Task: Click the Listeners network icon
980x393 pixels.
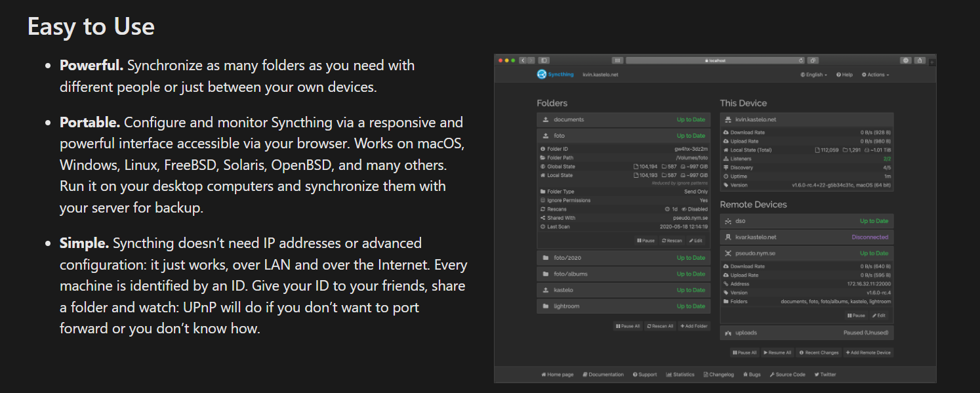Action: point(726,159)
